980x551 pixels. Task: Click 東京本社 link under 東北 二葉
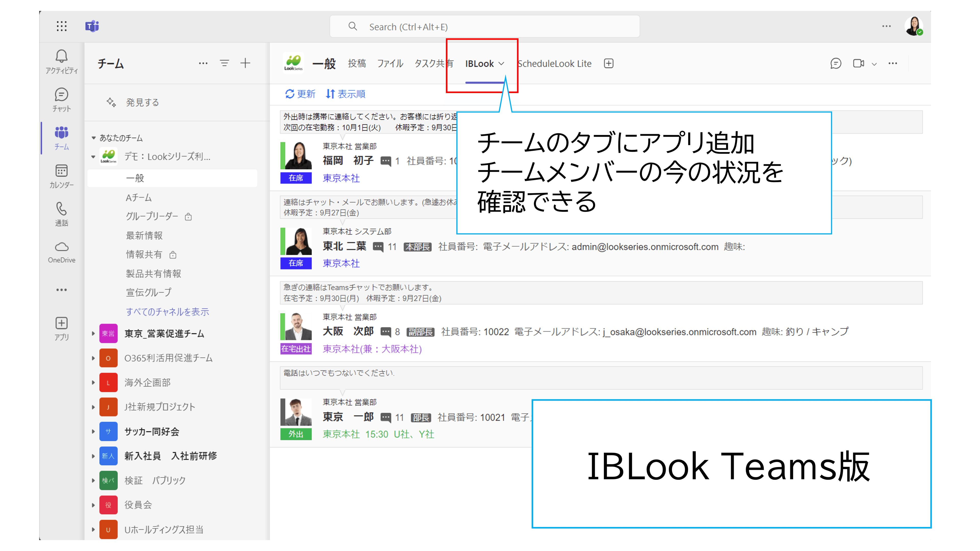(x=341, y=264)
